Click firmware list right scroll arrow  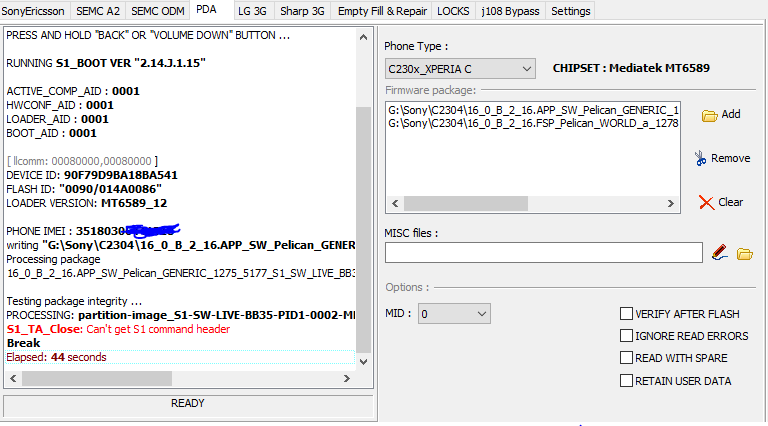tap(671, 204)
